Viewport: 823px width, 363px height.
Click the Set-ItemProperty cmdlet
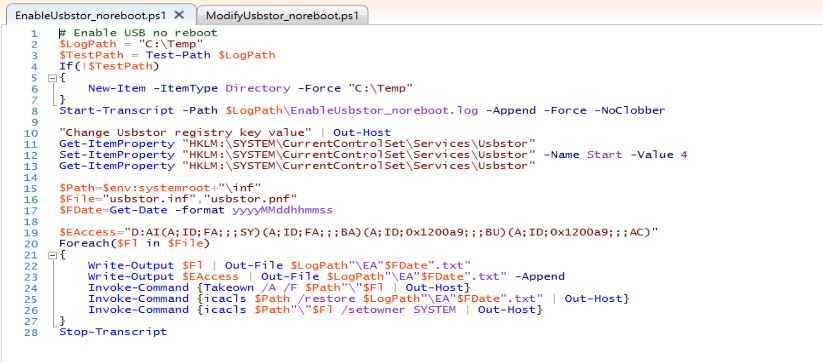pos(116,155)
